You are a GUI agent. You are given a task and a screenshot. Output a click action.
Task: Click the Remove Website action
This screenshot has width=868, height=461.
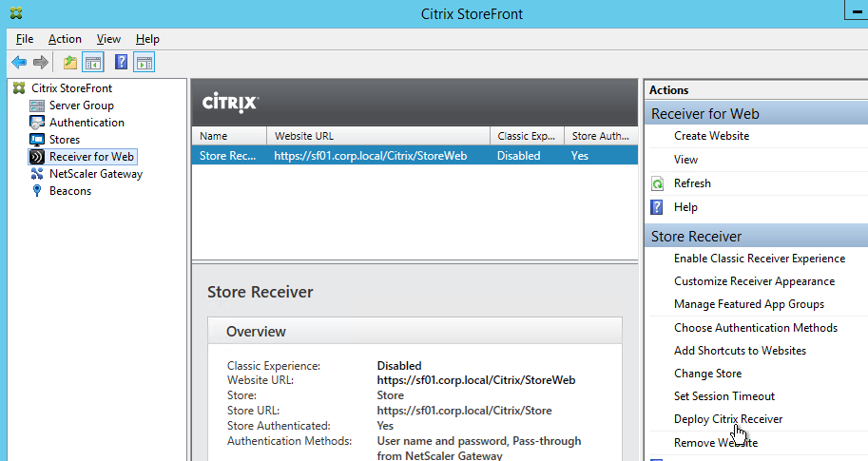click(x=716, y=443)
